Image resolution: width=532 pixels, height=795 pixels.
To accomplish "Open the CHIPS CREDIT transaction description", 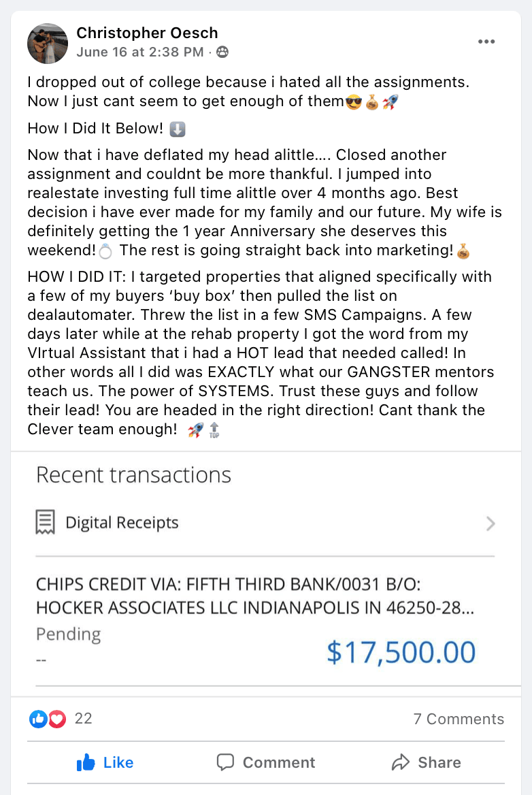I will coord(255,596).
